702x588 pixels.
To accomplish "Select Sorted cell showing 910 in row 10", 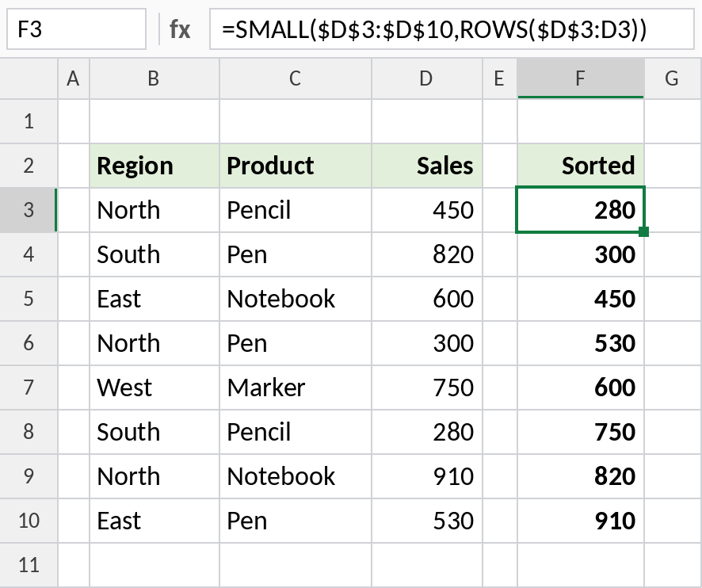I will tap(581, 521).
